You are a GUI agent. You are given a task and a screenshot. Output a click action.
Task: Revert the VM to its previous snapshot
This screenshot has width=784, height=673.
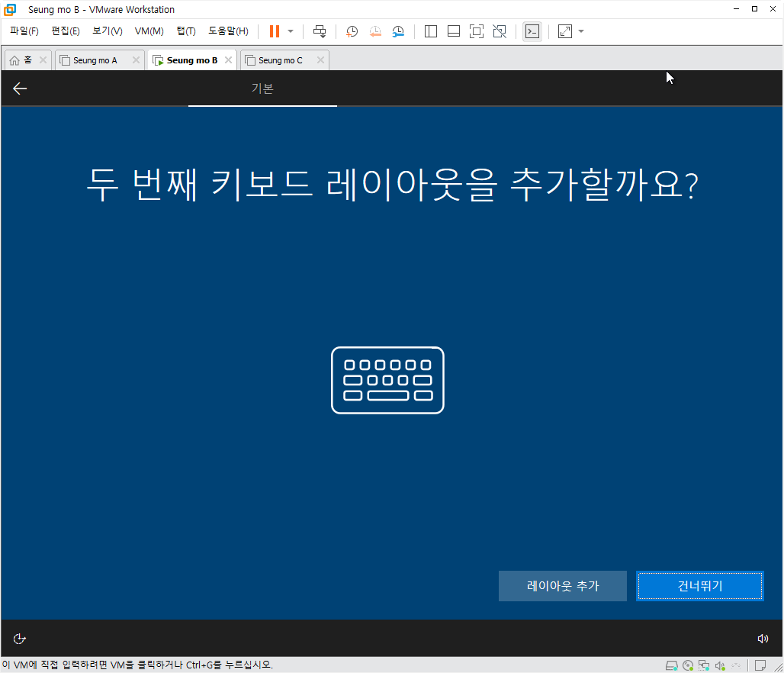tap(375, 31)
